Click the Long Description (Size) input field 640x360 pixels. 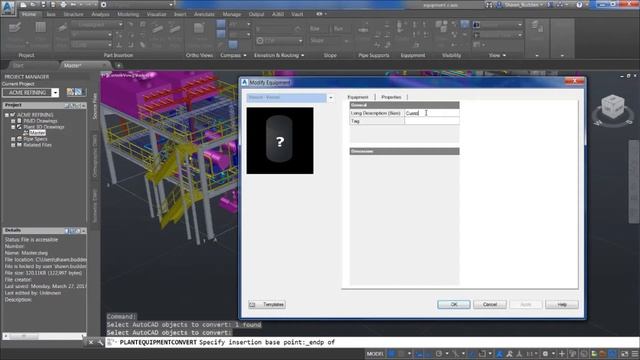431,113
